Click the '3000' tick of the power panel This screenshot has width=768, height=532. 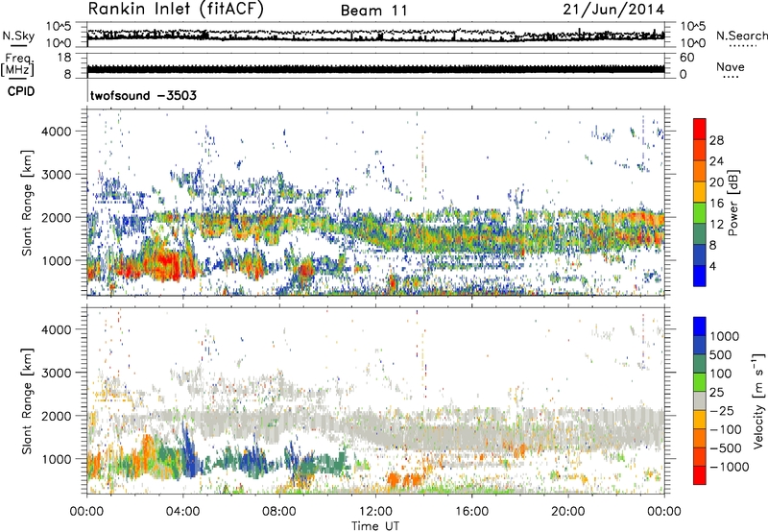click(56, 175)
